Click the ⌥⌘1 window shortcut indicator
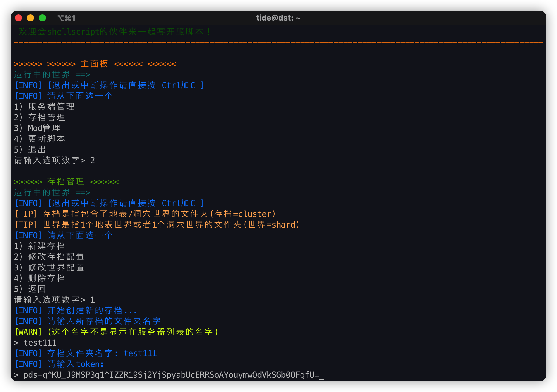Screen dimensions: 557x392 [66, 18]
